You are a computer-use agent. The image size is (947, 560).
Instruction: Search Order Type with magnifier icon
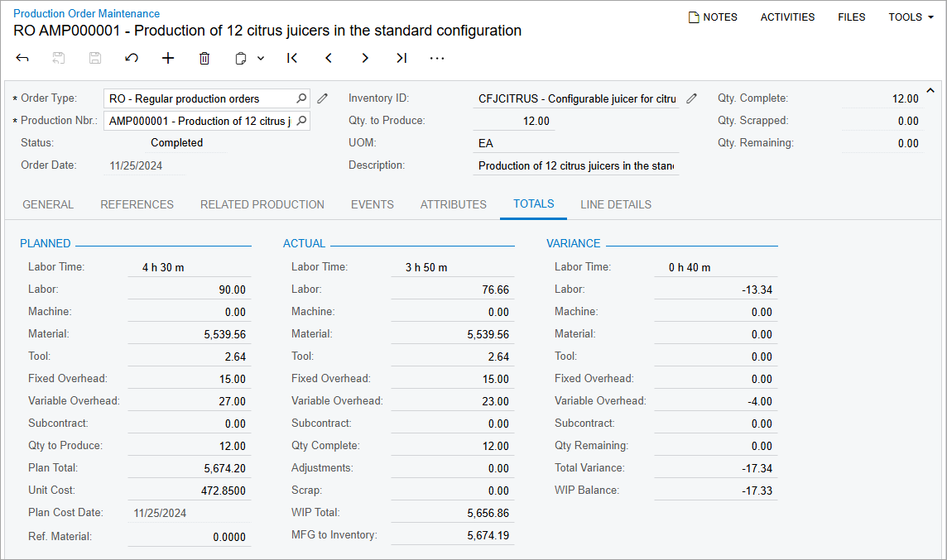[x=301, y=98]
